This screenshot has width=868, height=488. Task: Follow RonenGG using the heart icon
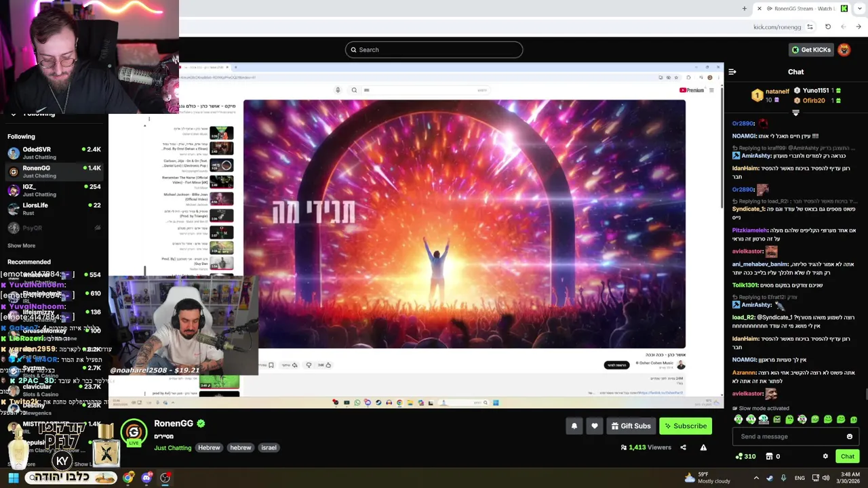tap(595, 426)
